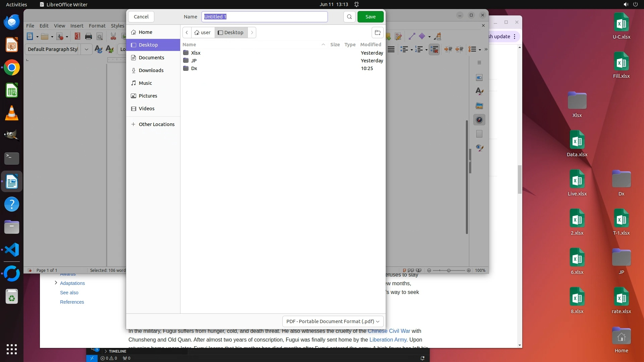The width and height of the screenshot is (644, 362).
Task: Toggle the Properties deck in the sidebar
Action: [479, 77]
